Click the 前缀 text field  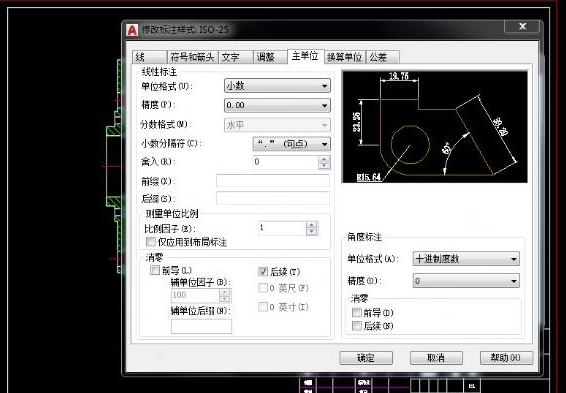click(273, 181)
